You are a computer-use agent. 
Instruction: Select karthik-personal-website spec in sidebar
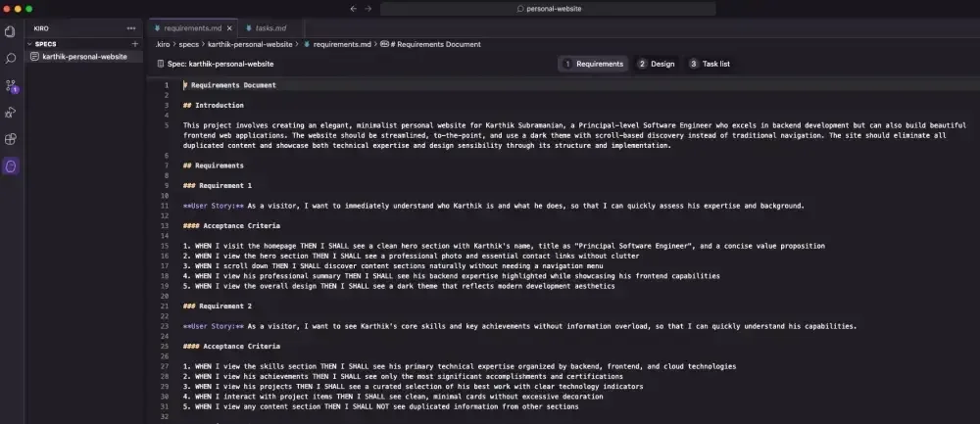pos(83,56)
